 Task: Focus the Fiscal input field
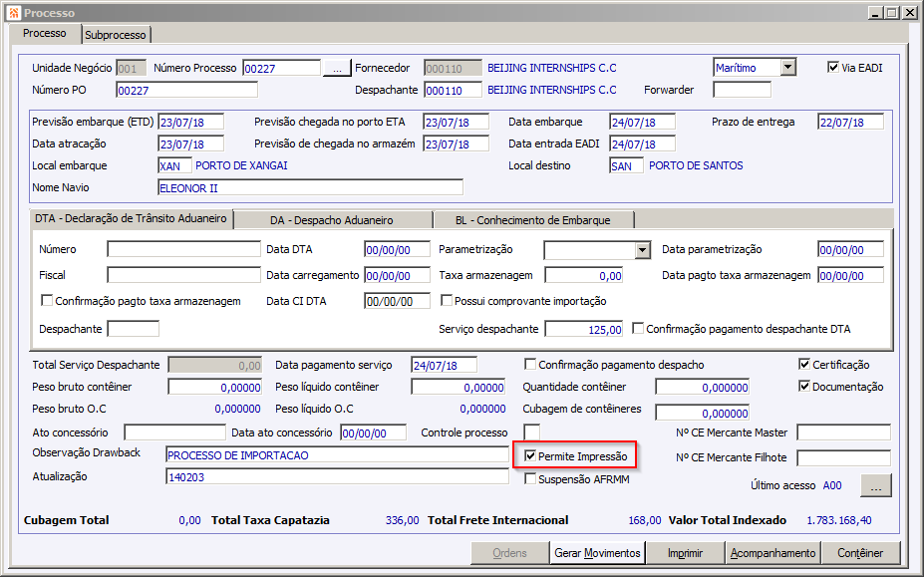[183, 275]
